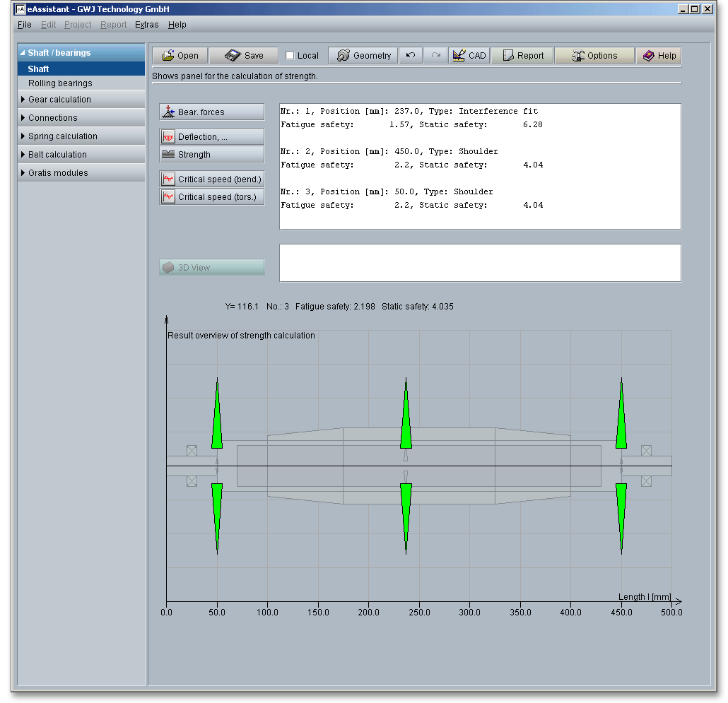Click the undo arrow icon

(x=410, y=56)
